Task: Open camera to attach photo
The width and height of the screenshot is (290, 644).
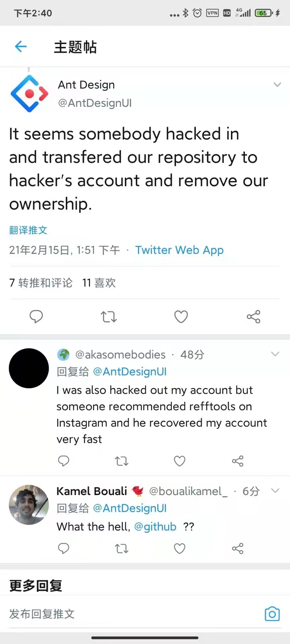Action: point(272,614)
